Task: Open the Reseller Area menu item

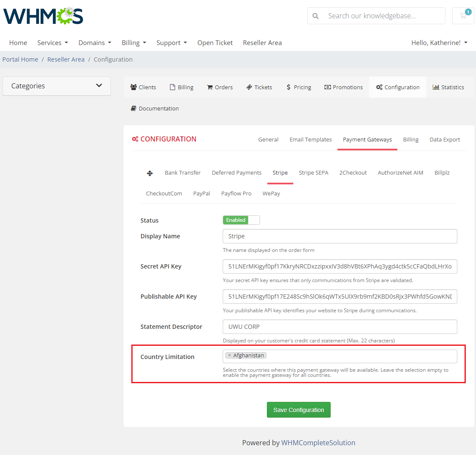Action: coord(262,43)
